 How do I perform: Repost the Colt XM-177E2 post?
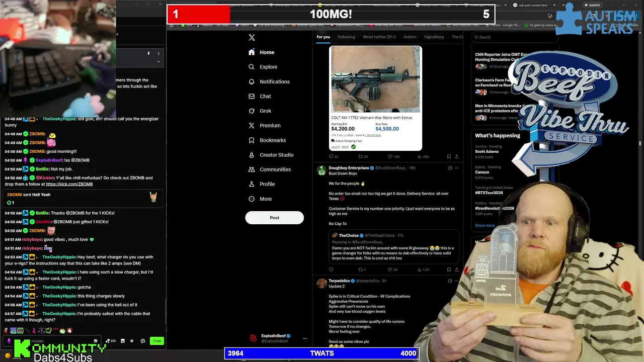tap(360, 156)
